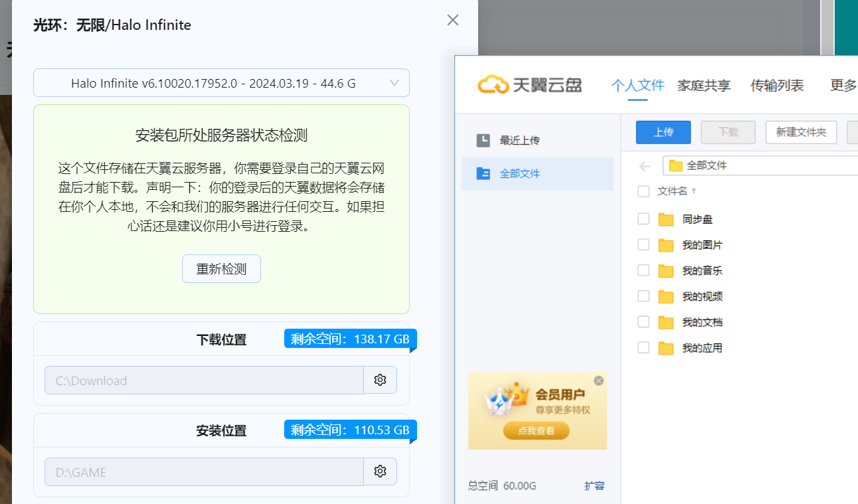Switch to 家庭共享 tab
This screenshot has width=858, height=504.
pyautogui.click(x=704, y=85)
